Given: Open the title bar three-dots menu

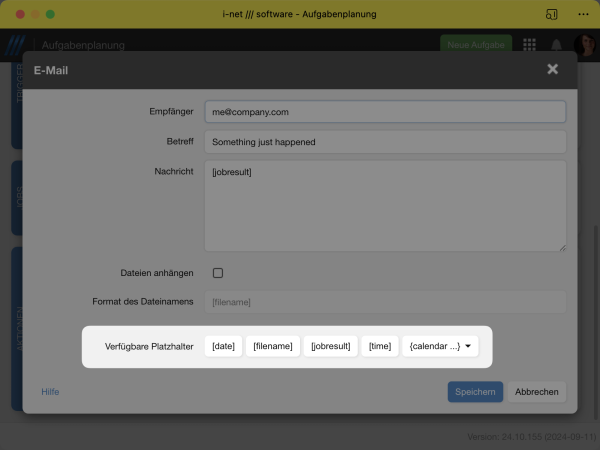Looking at the screenshot, I should [583, 14].
